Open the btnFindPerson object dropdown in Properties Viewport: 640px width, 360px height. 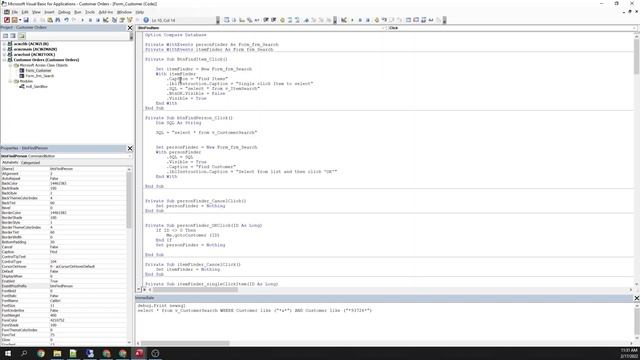point(129,156)
